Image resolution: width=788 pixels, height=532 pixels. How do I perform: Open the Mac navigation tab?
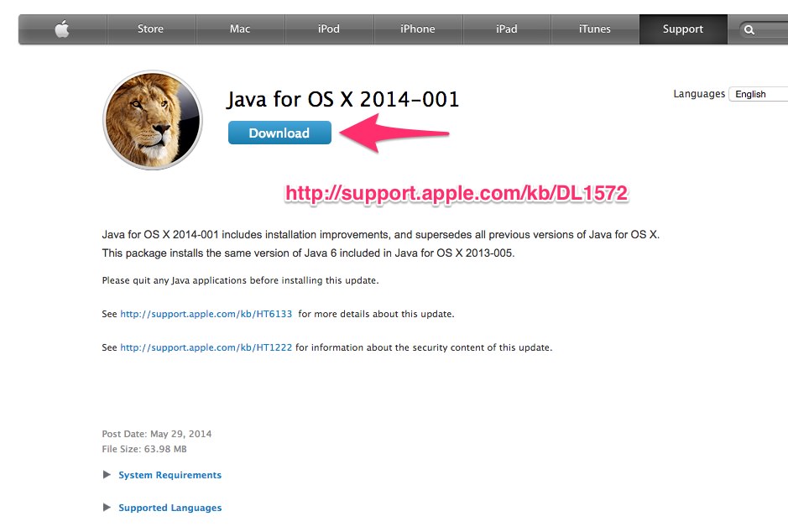coord(240,29)
